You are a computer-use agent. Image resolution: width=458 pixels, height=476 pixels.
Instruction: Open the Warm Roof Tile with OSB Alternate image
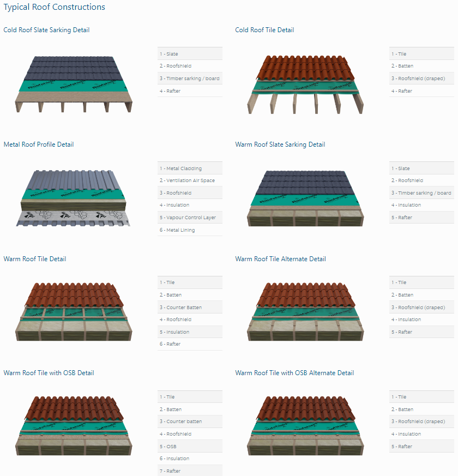click(305, 426)
